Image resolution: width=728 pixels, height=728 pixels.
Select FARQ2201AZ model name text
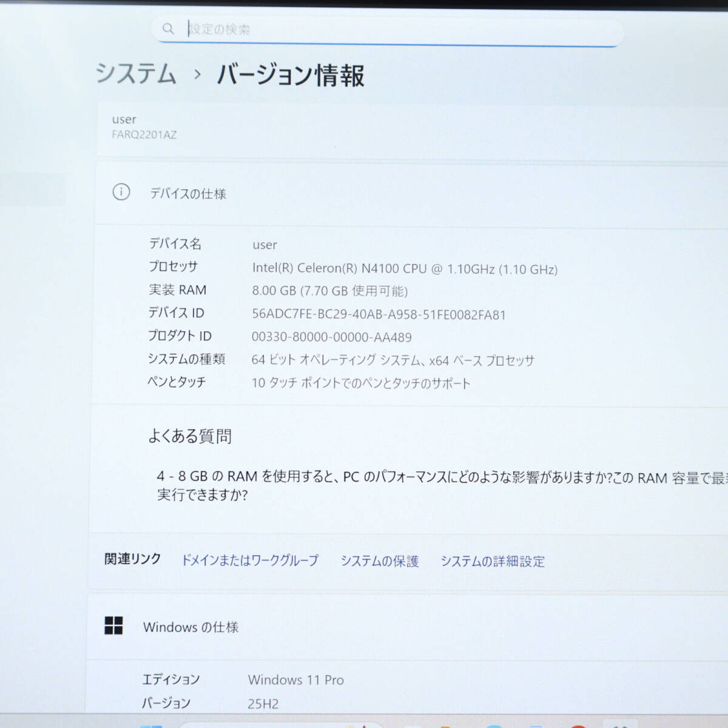click(x=144, y=135)
